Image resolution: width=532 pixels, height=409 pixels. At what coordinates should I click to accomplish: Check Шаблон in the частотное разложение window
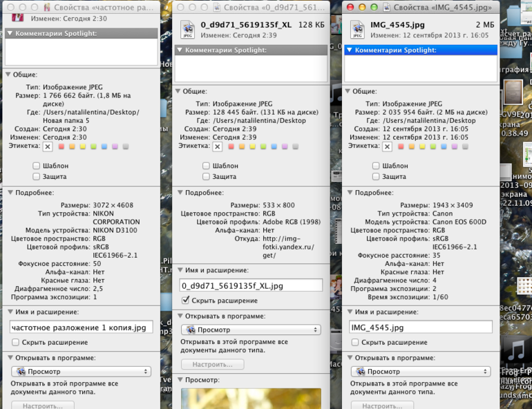[x=37, y=166]
